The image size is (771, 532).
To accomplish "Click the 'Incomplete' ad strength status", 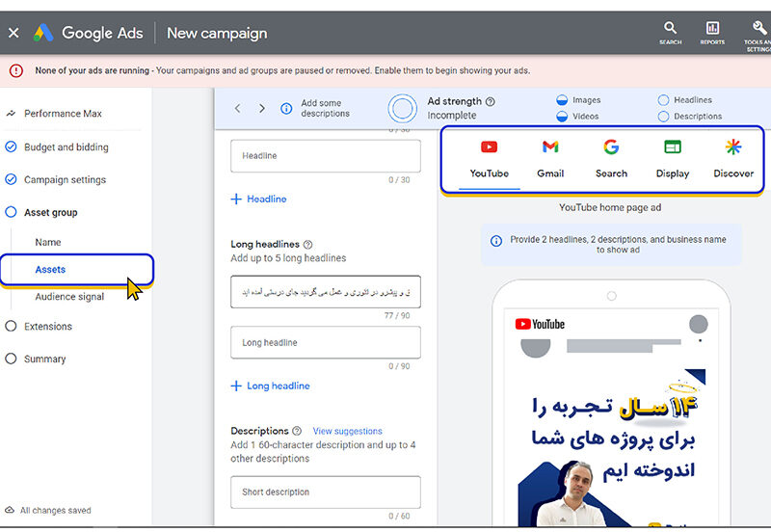I will click(x=451, y=116).
